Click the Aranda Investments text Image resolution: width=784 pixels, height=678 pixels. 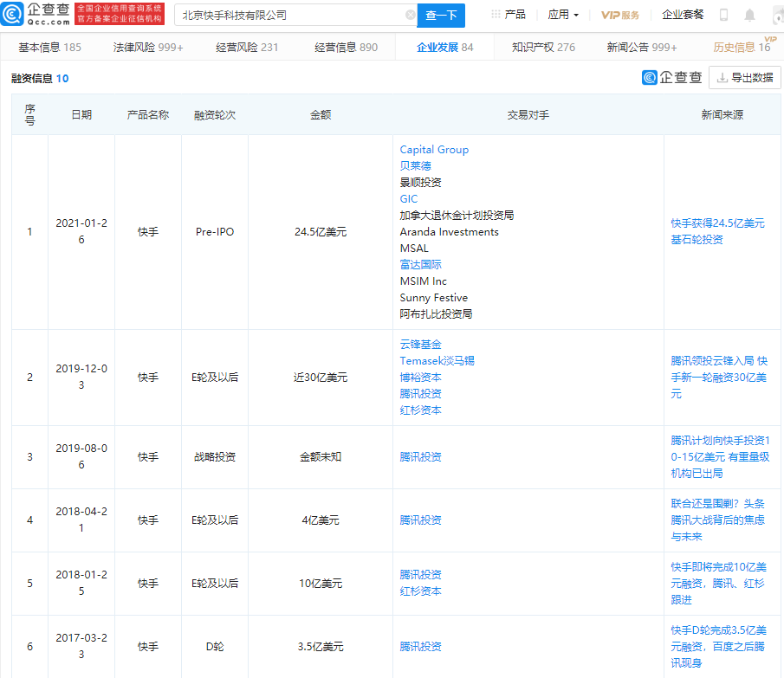(x=449, y=232)
